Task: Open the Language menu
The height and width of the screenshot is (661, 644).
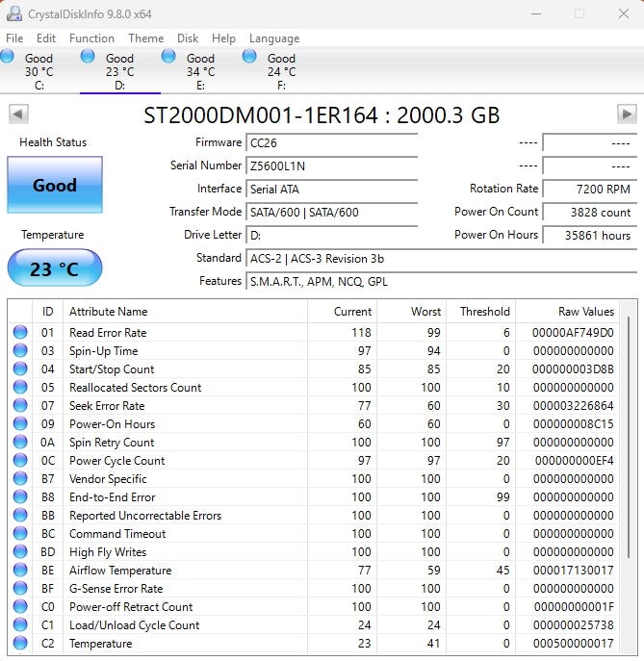Action: pyautogui.click(x=274, y=38)
